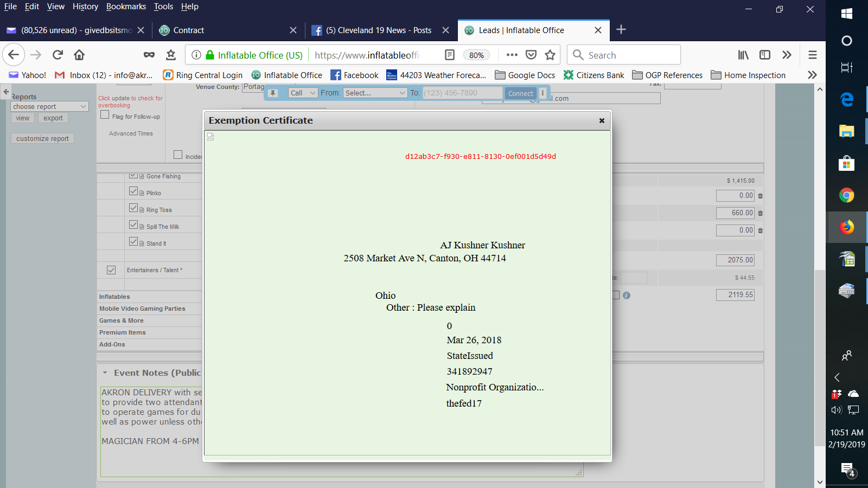Collapse the Event Notes section
Screen dimensions: 868x488
[105, 373]
